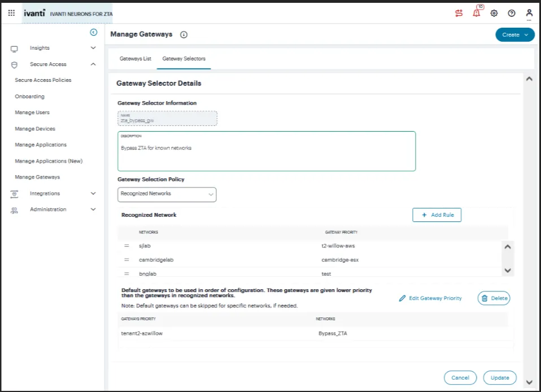Open the help question mark icon

(512, 13)
